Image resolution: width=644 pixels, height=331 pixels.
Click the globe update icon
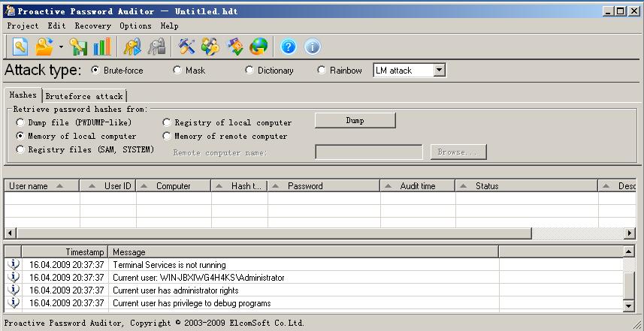(x=259, y=47)
